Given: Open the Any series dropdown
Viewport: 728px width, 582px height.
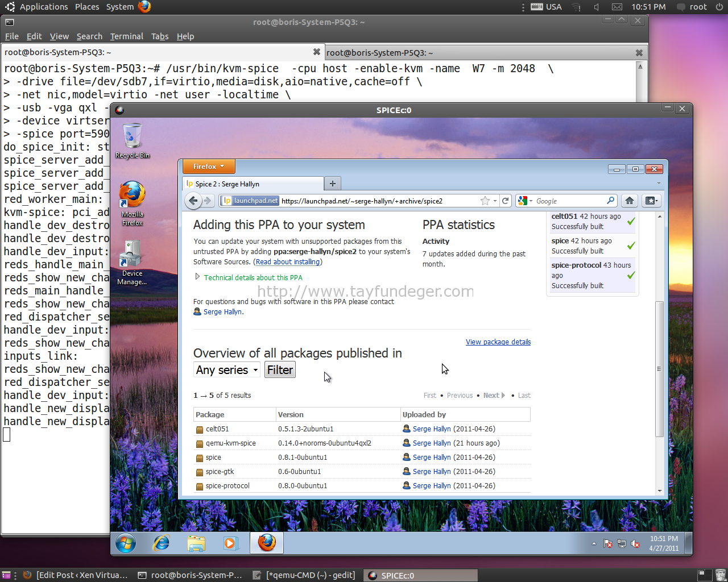Looking at the screenshot, I should pos(227,370).
